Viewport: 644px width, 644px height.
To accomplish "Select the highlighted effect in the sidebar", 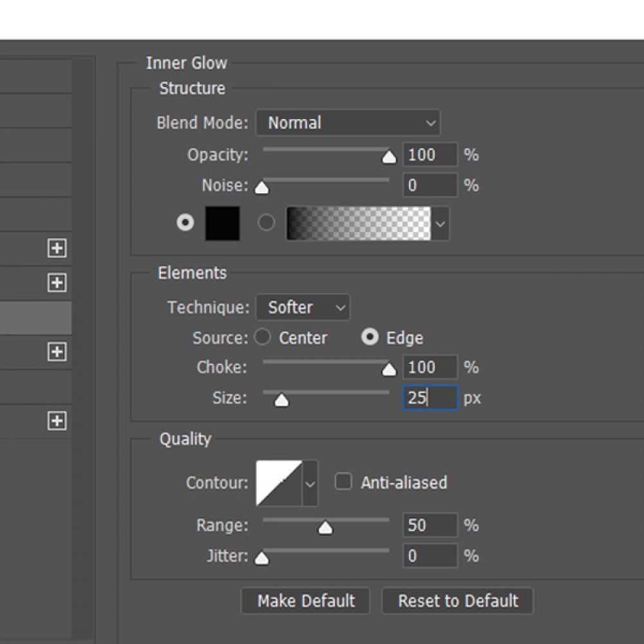I will 35,317.
